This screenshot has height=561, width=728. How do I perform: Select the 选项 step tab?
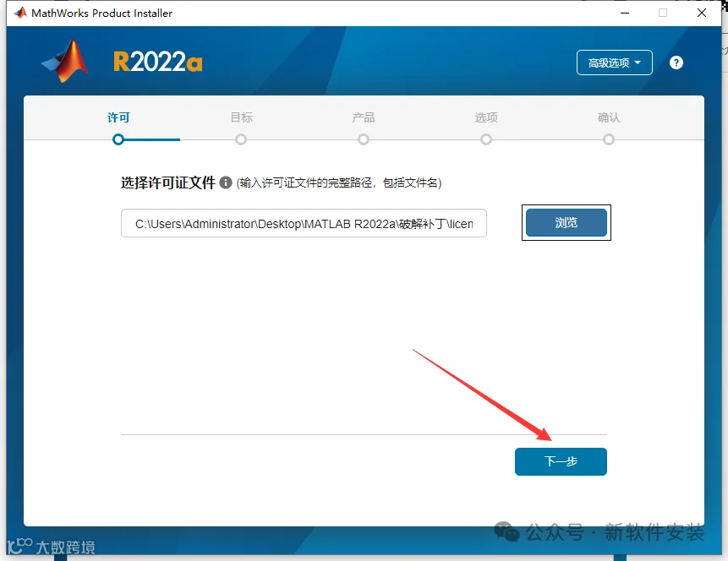click(x=486, y=117)
